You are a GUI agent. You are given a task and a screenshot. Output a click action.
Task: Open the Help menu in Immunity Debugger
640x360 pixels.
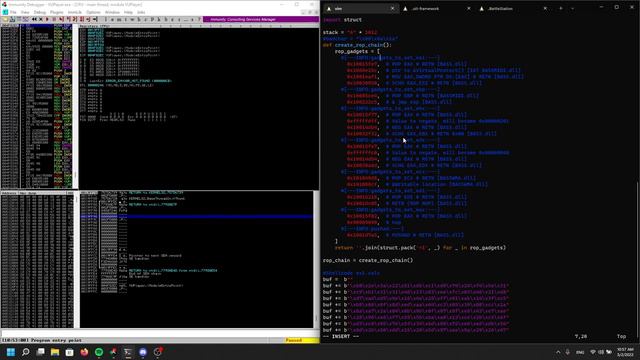coord(128,12)
